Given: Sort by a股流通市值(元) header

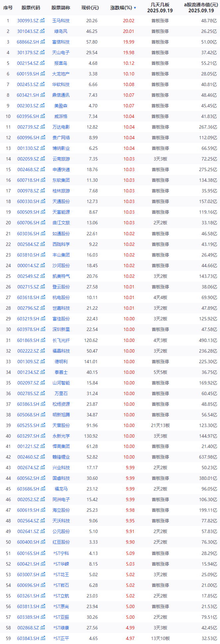Looking at the screenshot, I should 201,5.
